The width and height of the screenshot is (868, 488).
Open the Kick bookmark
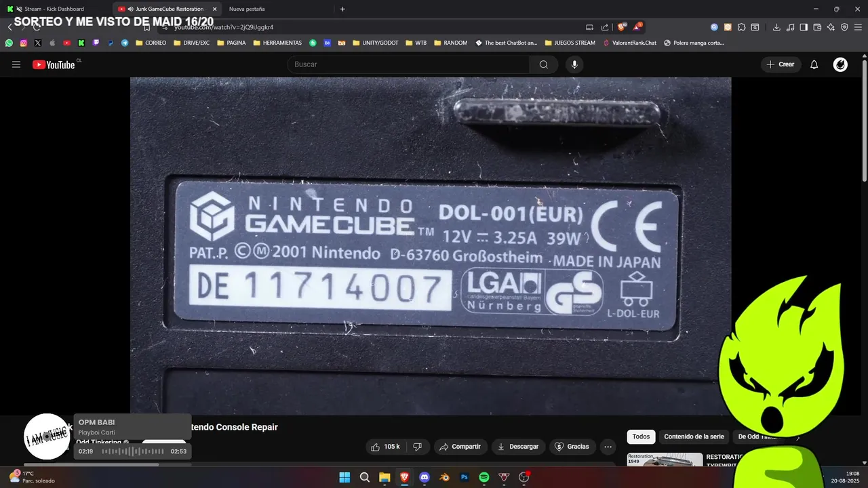[x=81, y=43]
